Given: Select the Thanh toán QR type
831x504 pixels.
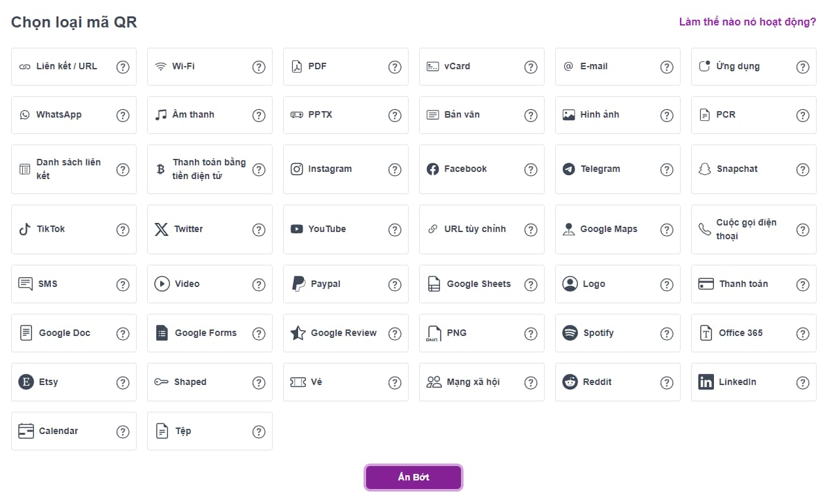Looking at the screenshot, I should tap(754, 284).
